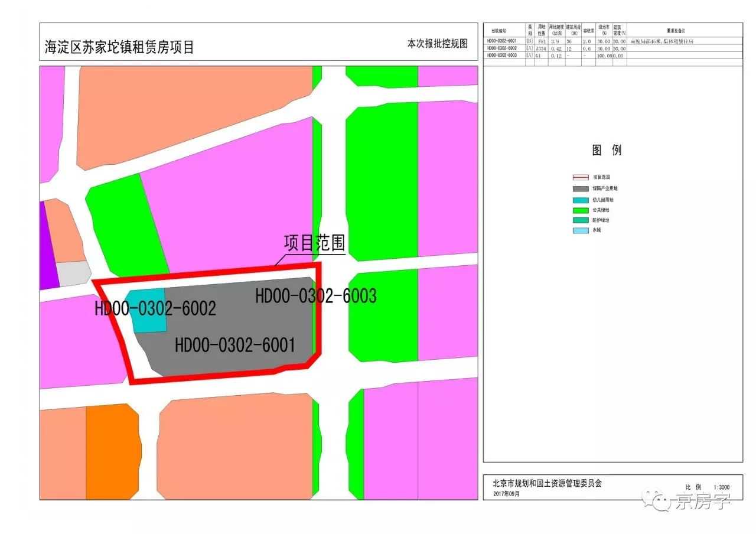Click the 图例 legend heading
This screenshot has width=756, height=534.
(x=607, y=150)
